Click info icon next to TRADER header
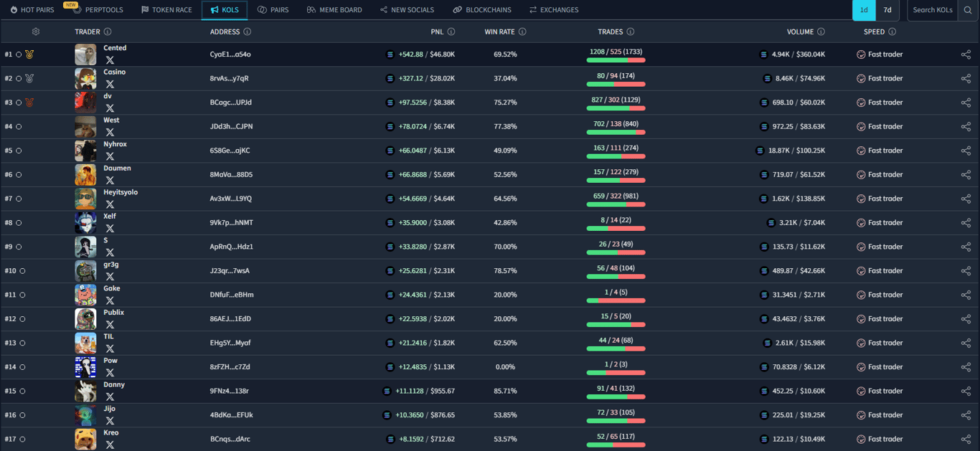The width and height of the screenshot is (980, 451). click(x=108, y=32)
